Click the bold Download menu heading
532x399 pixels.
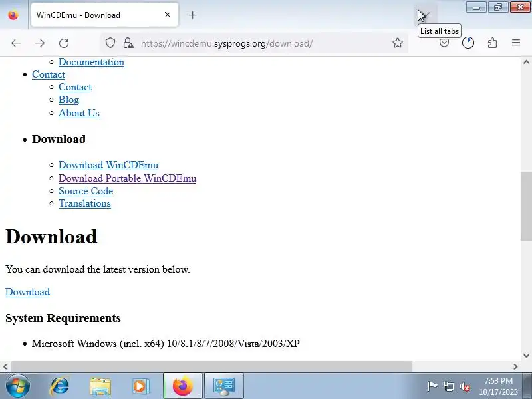click(59, 139)
